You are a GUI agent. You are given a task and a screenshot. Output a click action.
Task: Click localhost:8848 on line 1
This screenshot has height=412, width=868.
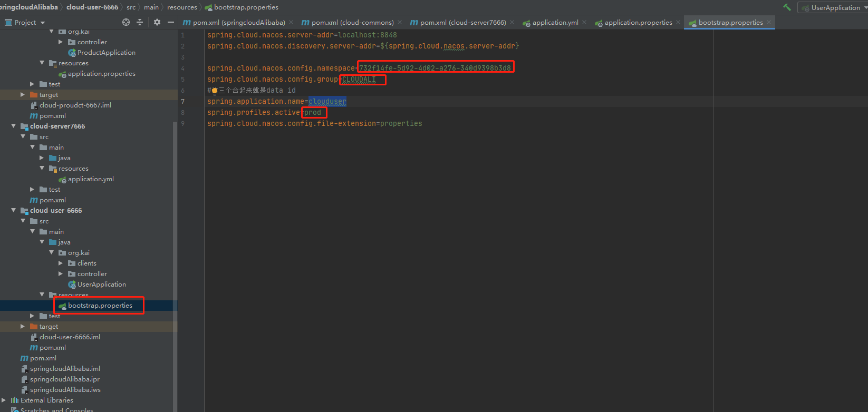(368, 35)
